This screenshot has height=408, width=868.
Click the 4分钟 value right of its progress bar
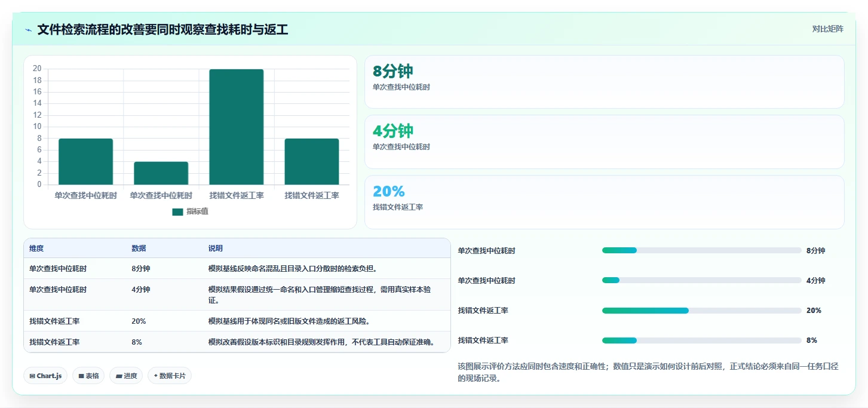click(x=815, y=281)
